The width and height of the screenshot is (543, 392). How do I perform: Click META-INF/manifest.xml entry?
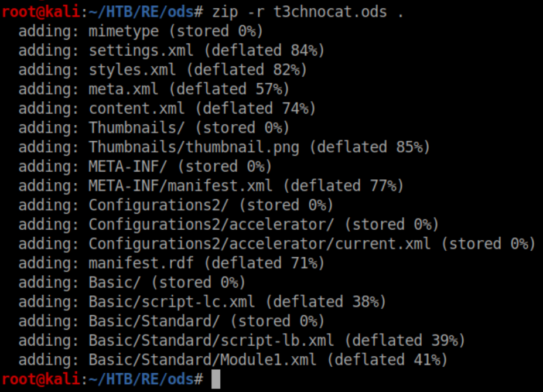pyautogui.click(x=180, y=186)
